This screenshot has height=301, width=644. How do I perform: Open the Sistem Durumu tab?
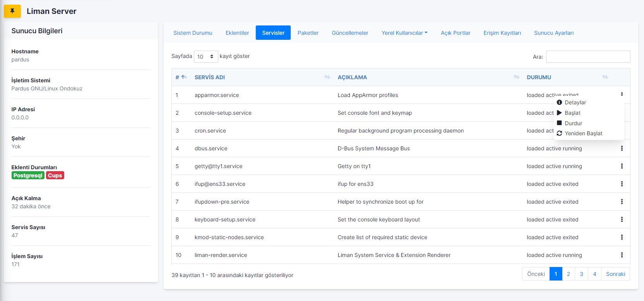193,33
